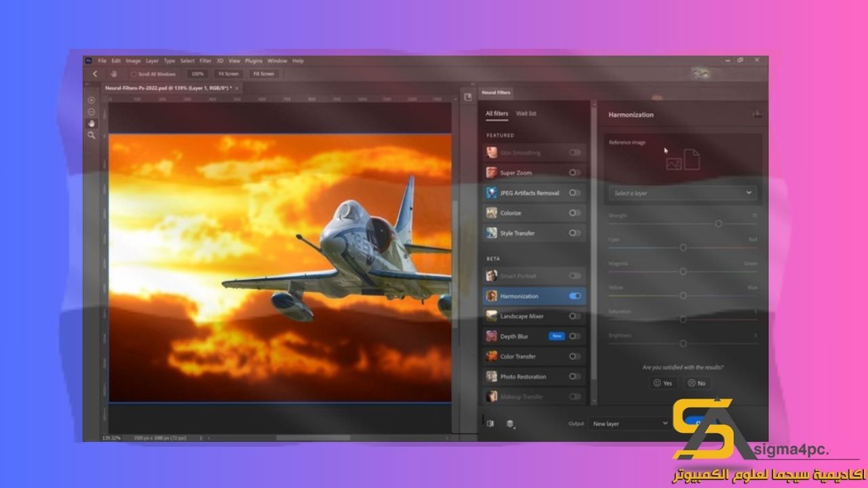Enable the Color Transfer filter switch

point(575,357)
